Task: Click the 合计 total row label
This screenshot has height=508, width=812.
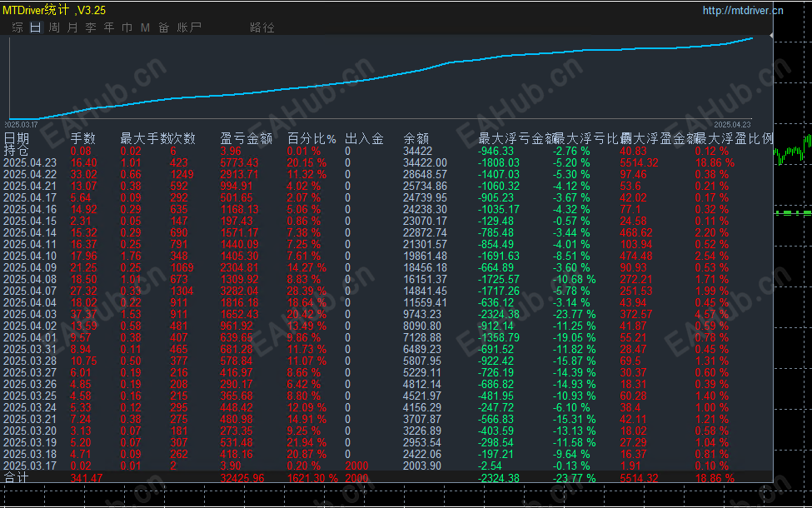Action: click(16, 477)
